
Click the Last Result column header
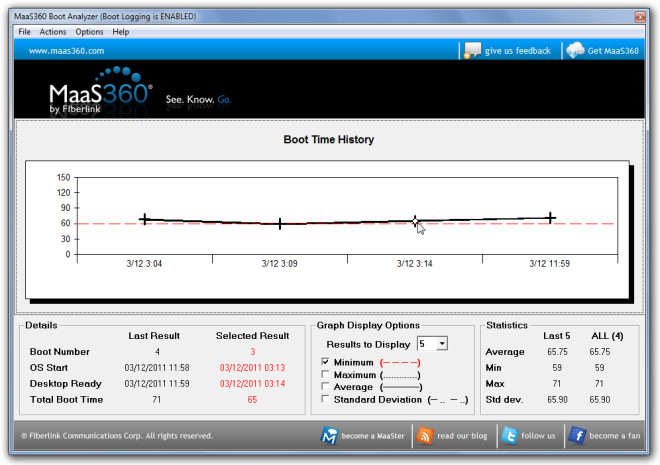click(154, 336)
